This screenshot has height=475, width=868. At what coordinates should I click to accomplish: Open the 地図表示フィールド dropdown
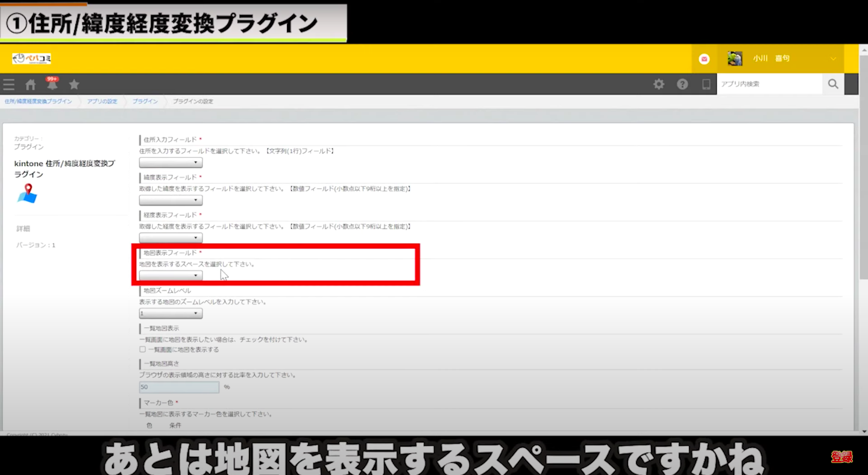(x=171, y=275)
